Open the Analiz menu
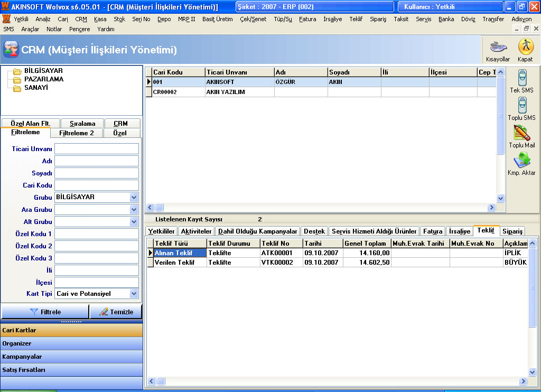This screenshot has width=541, height=392. tap(43, 19)
